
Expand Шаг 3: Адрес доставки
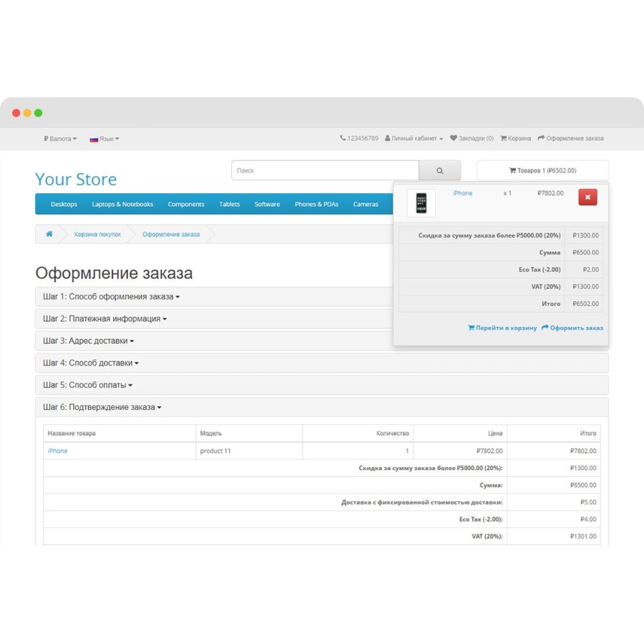coord(88,341)
